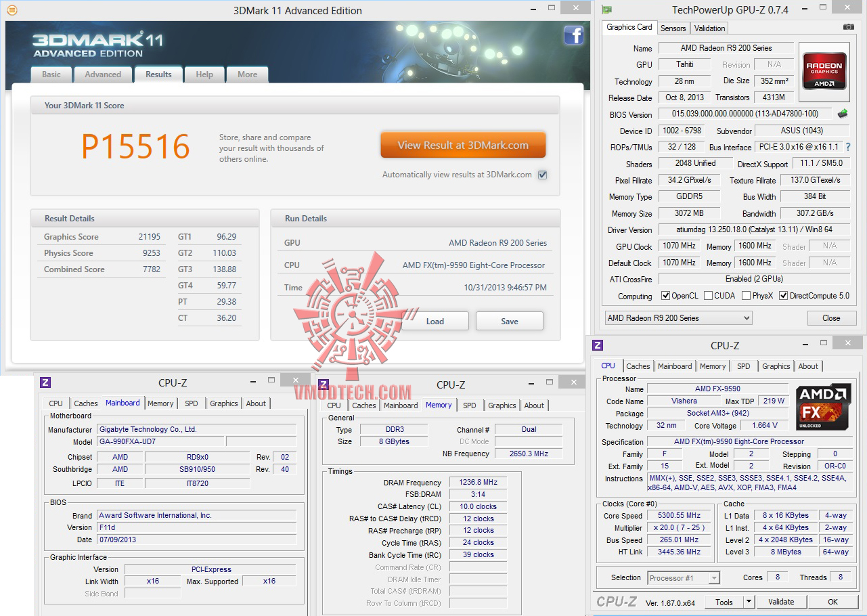The image size is (867, 616).
Task: Open the Processor #1 selection dropdown
Action: click(x=683, y=578)
